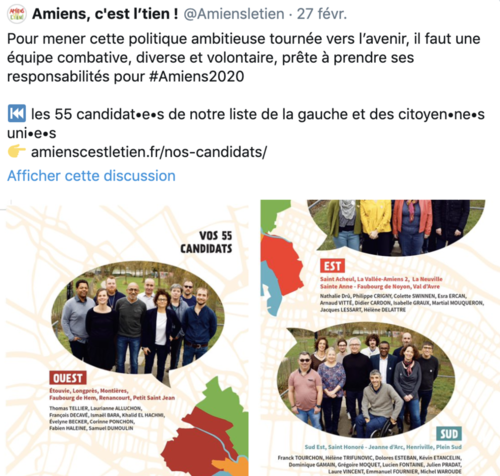Click the #Amiens2020 hashtag

point(197,76)
